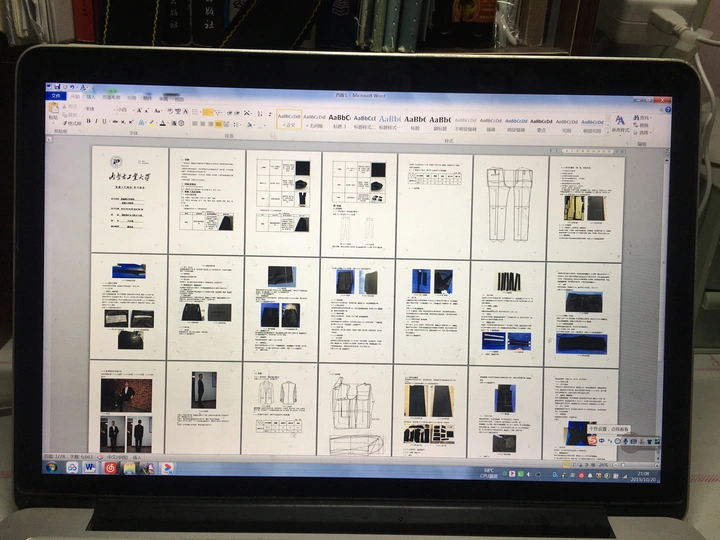Switch to the 插入 (Insert) ribbon tab
Image resolution: width=720 pixels, height=540 pixels.
tap(91, 97)
